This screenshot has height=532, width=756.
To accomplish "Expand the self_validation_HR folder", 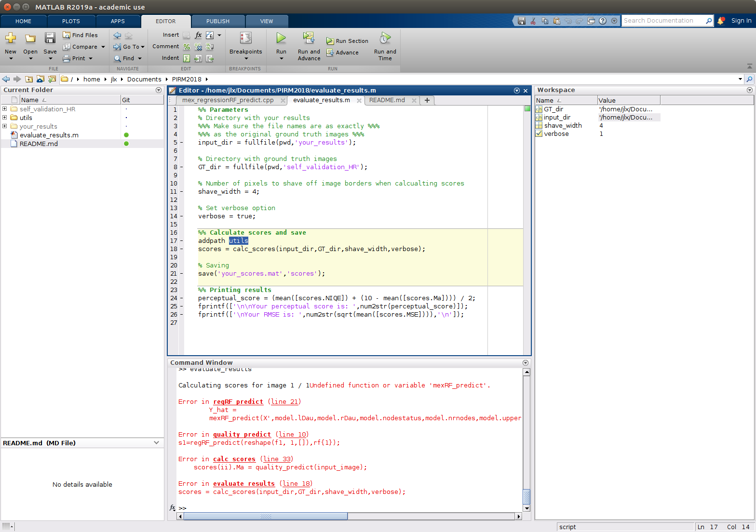I will (x=5, y=109).
